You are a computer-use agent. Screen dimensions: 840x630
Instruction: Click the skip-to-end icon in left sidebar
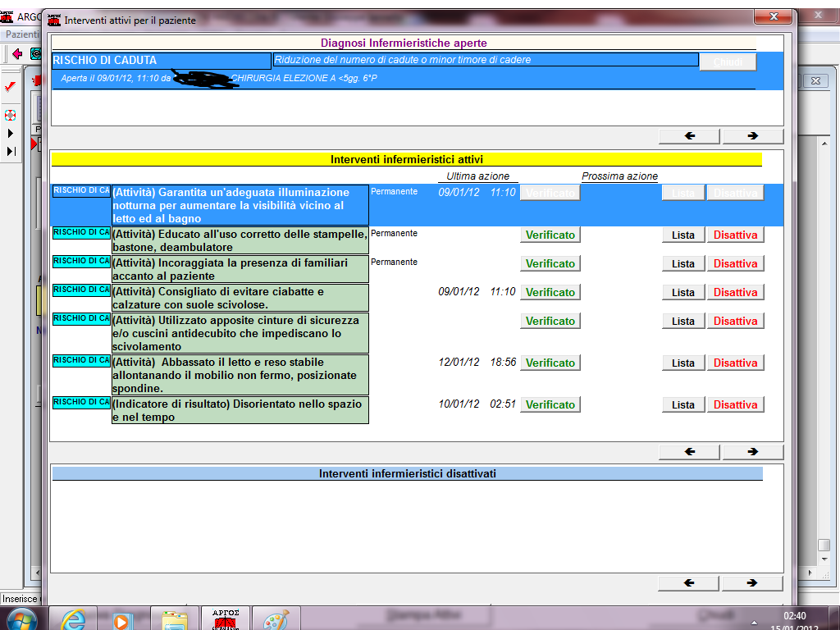[11, 152]
